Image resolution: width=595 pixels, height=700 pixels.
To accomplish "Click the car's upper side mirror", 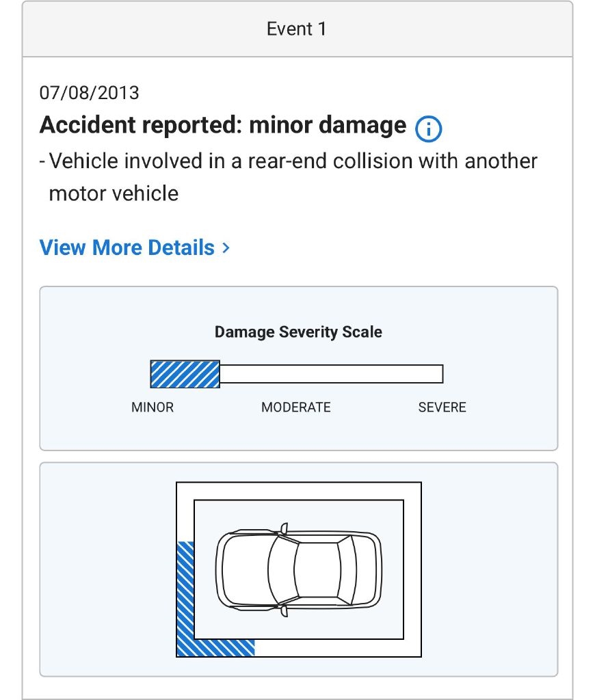I will [285, 528].
